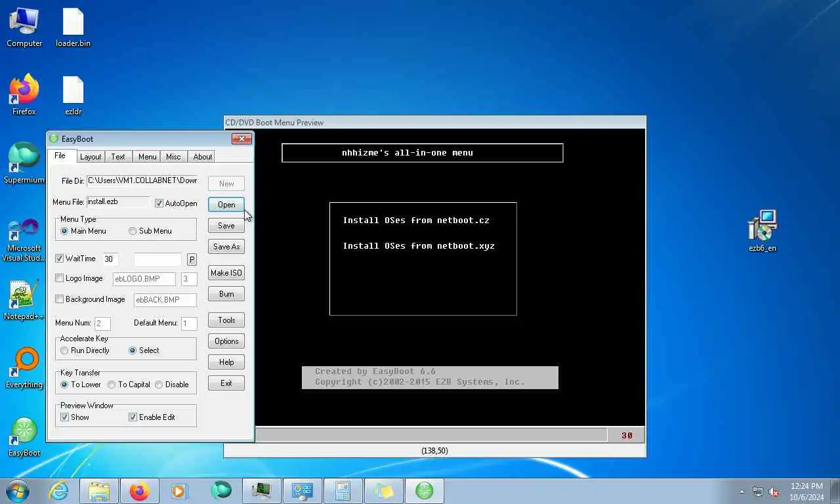
Task: Switch to the Text tab
Action: pos(118,157)
